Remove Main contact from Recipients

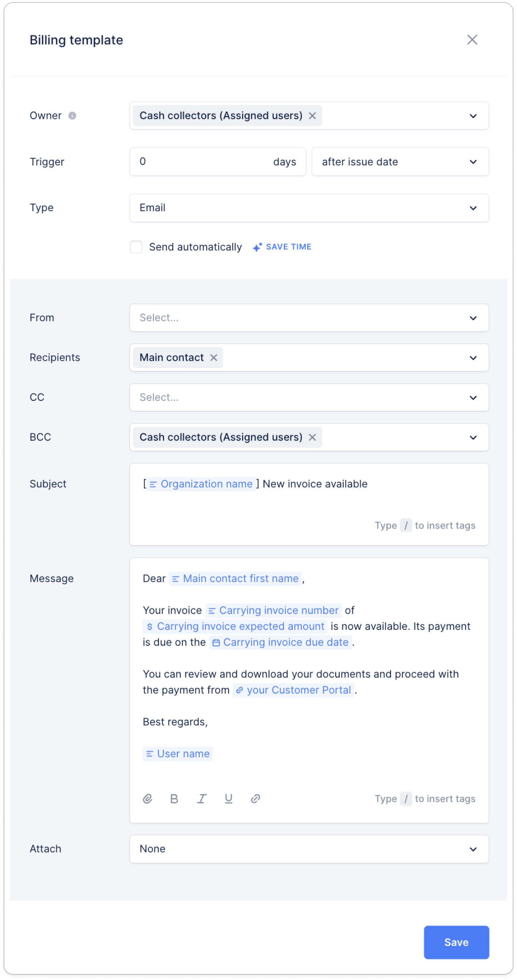(x=214, y=358)
